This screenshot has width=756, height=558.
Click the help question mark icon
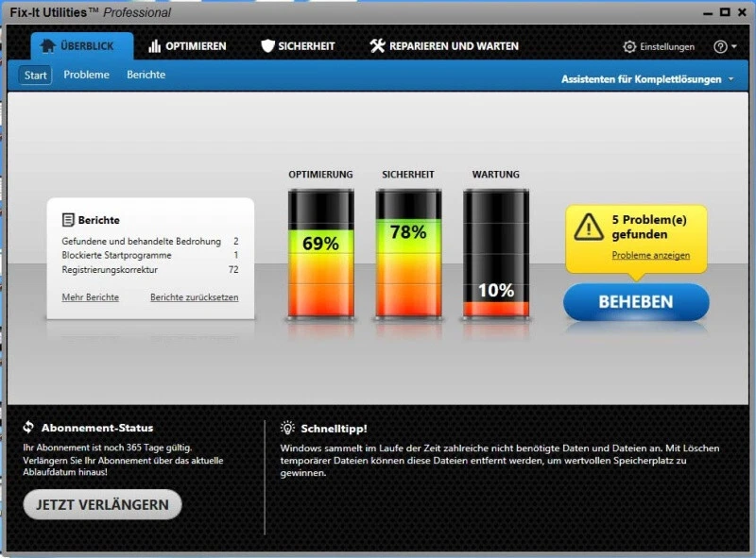click(720, 45)
